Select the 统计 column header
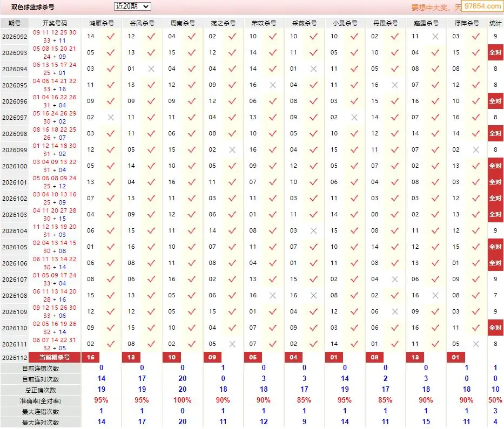 click(x=495, y=23)
